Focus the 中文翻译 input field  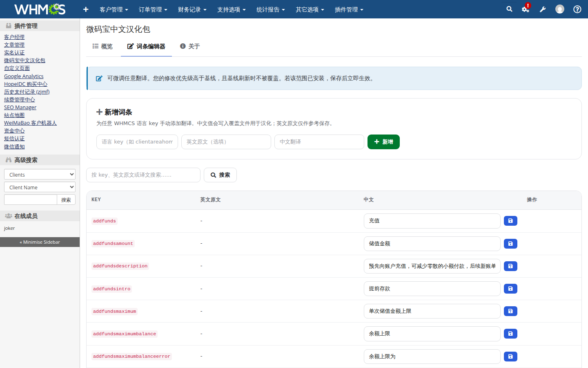[x=319, y=142]
